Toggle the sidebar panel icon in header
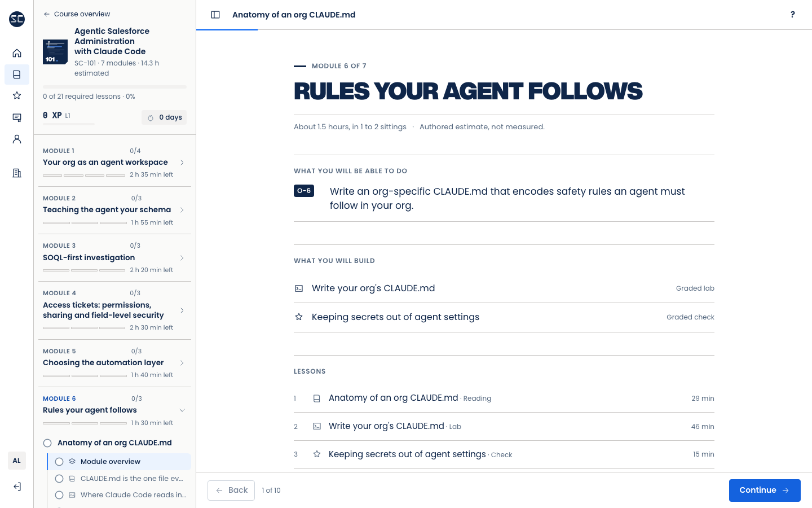 215,15
